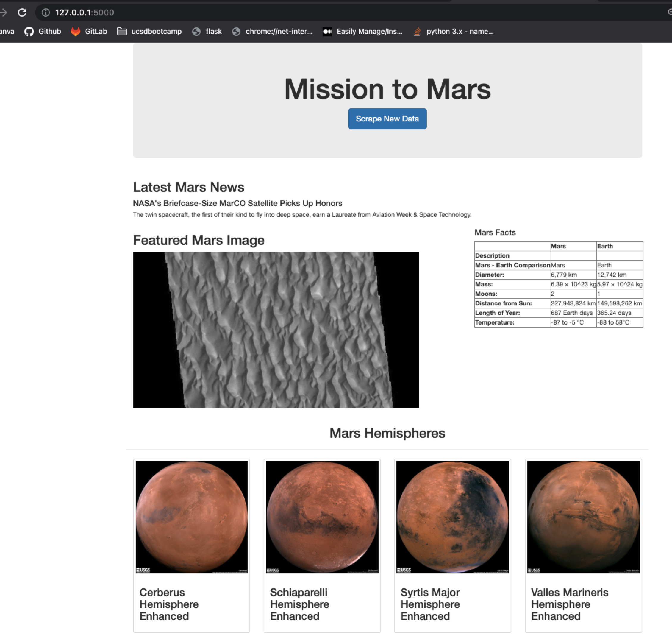This screenshot has height=636, width=672.
Task: Open the GitLab bookmark
Action: click(x=89, y=32)
